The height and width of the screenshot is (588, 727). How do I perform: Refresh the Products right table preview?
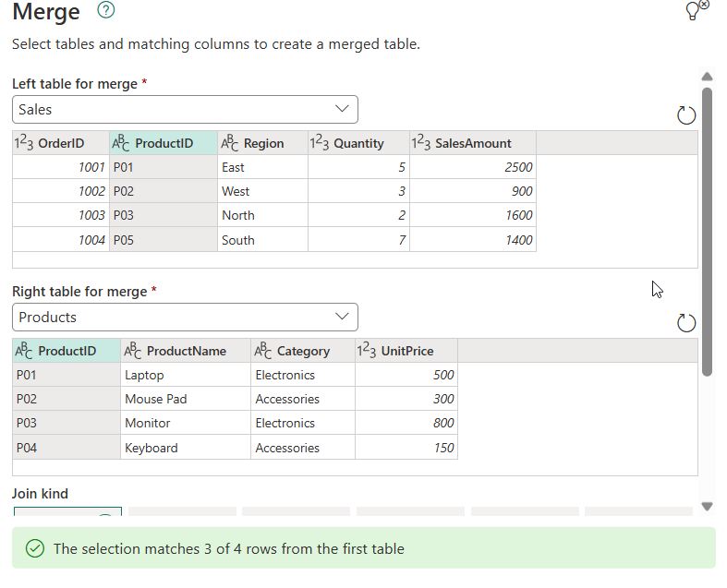686,322
